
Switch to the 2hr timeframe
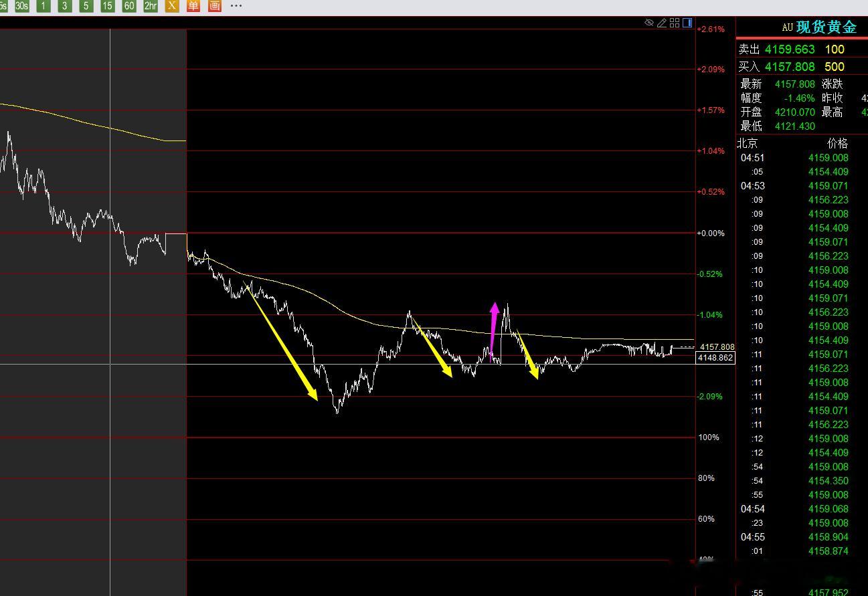click(151, 6)
